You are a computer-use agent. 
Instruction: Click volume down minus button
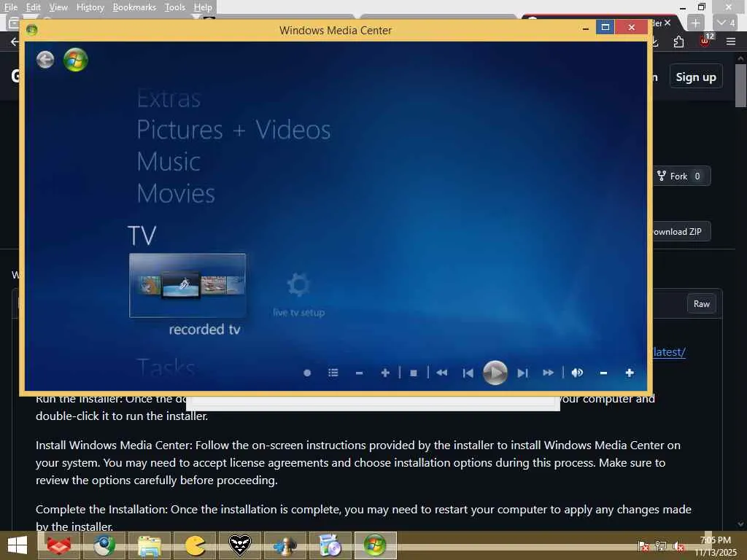[x=603, y=373]
